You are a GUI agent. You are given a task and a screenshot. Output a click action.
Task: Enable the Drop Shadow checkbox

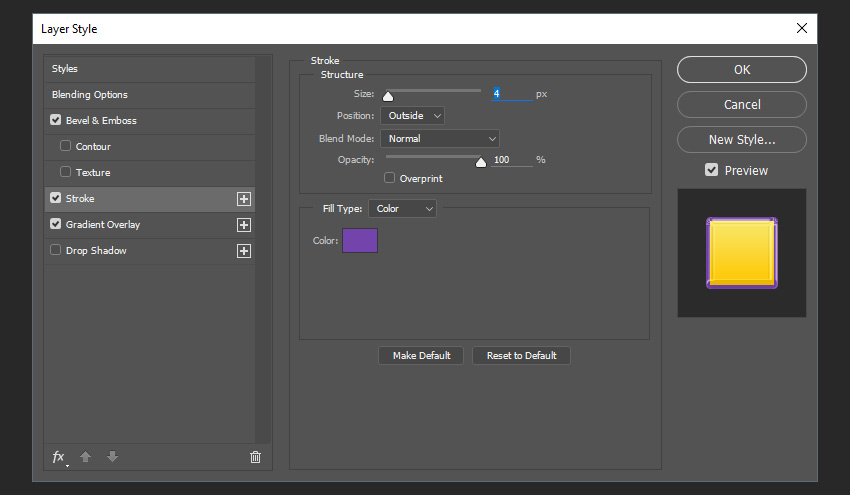pyautogui.click(x=56, y=251)
